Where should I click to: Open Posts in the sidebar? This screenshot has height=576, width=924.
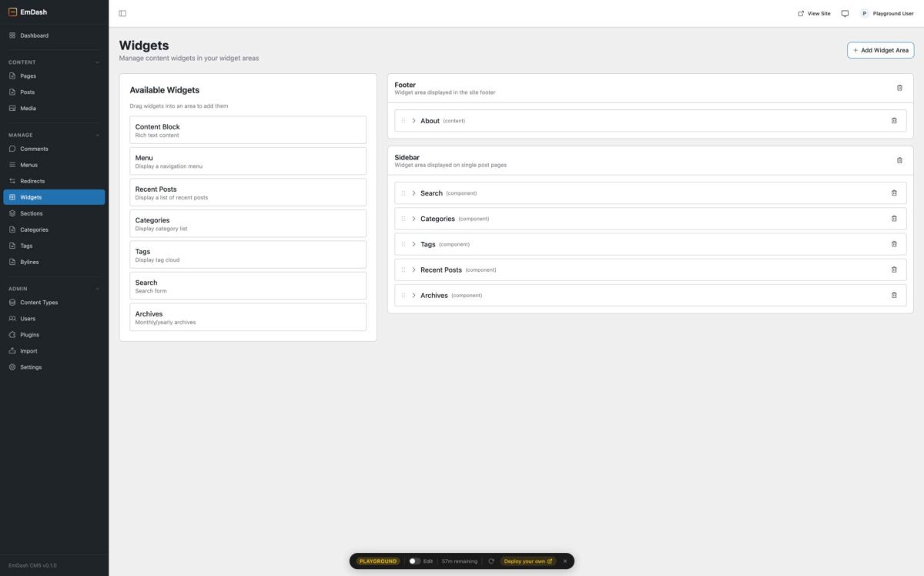click(x=54, y=92)
